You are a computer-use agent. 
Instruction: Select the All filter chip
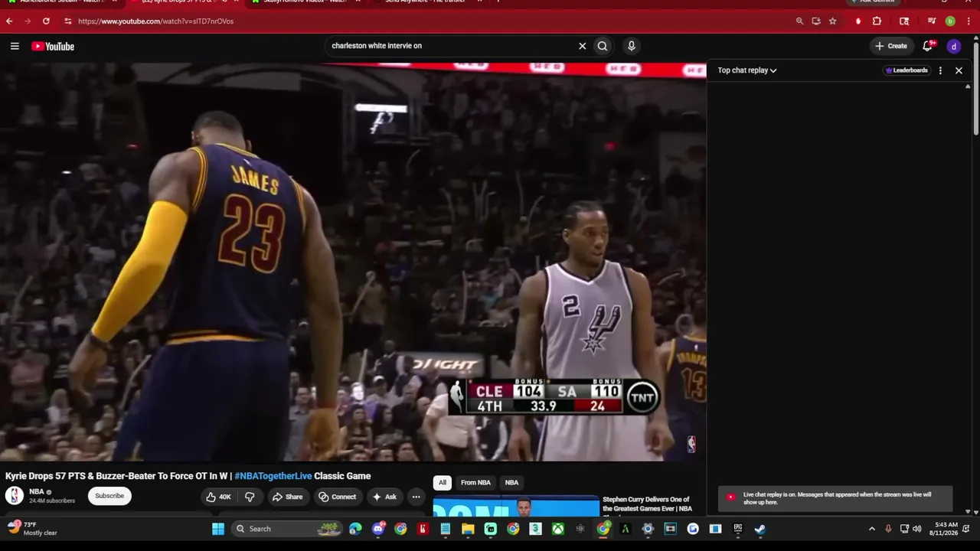click(442, 483)
